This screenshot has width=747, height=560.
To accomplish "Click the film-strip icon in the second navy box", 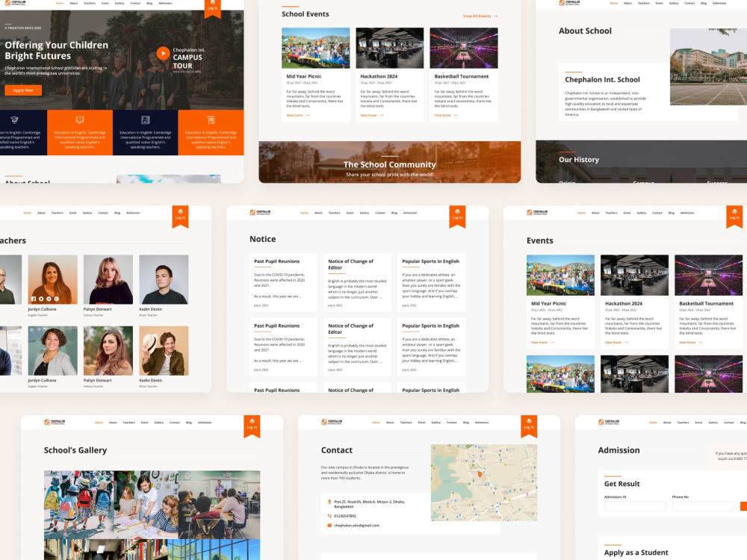I will (146, 120).
